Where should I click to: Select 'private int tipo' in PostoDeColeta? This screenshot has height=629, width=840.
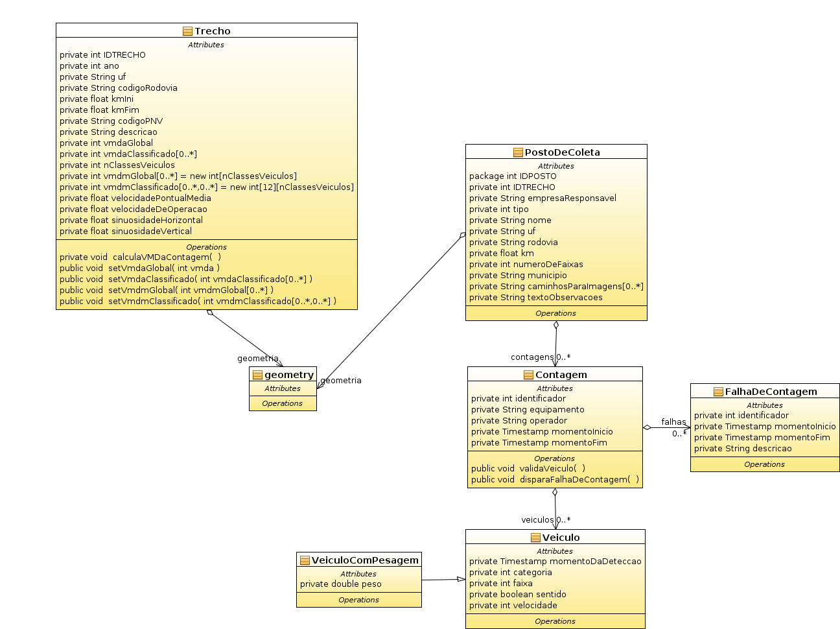pos(499,209)
